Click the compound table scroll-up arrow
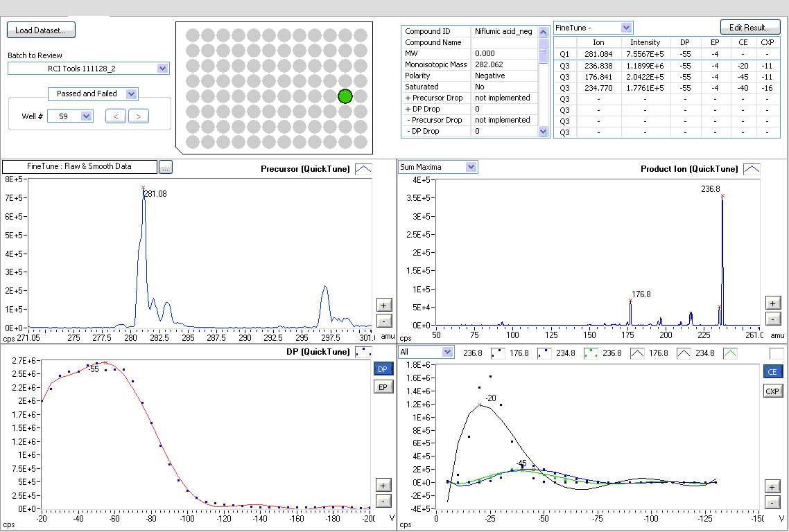 coord(543,32)
